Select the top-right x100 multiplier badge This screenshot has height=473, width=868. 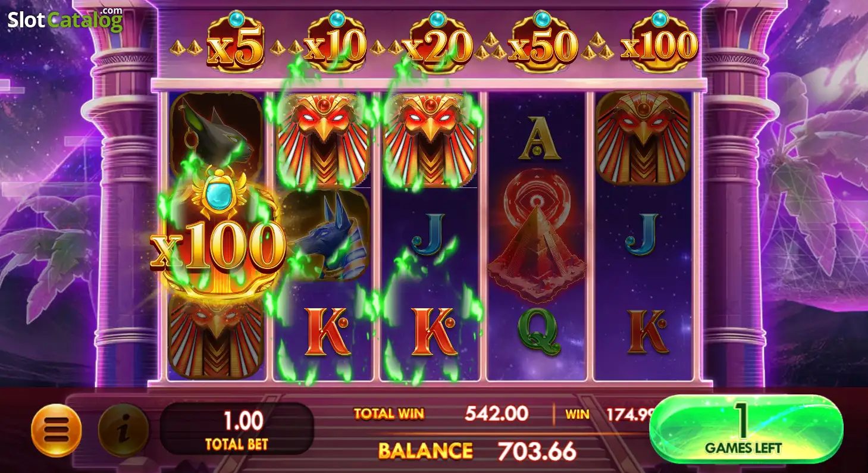click(659, 43)
